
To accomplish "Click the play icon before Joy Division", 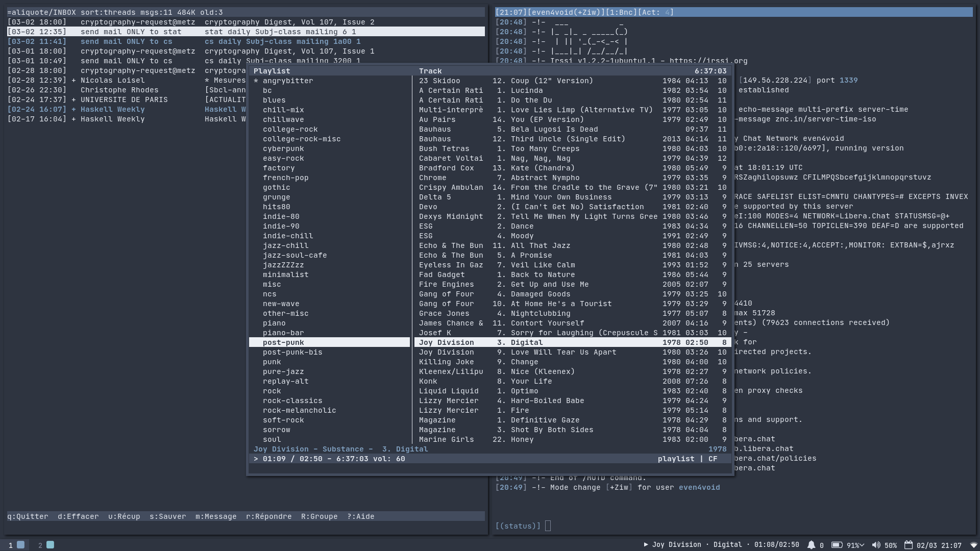I will coord(646,545).
